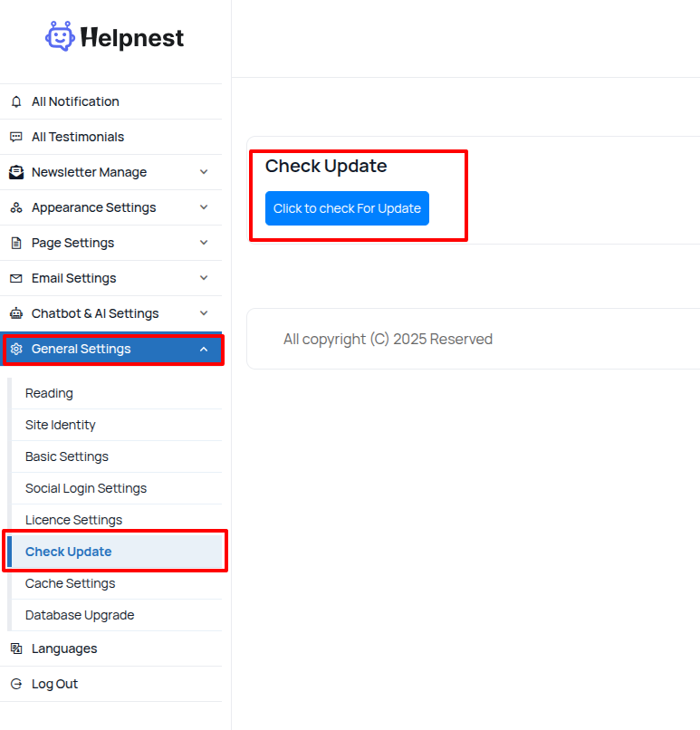Expand the Newsletter Manage chevron

[204, 172]
